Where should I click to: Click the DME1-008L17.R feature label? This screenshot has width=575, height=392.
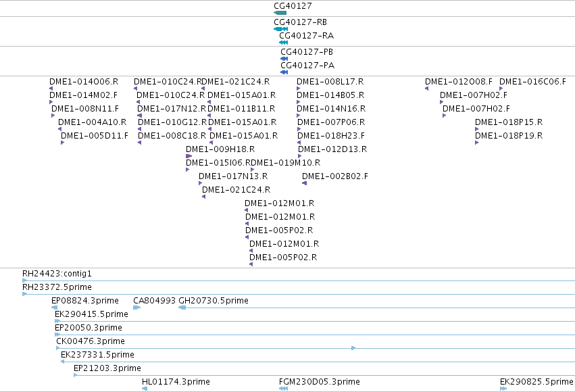[x=330, y=81]
